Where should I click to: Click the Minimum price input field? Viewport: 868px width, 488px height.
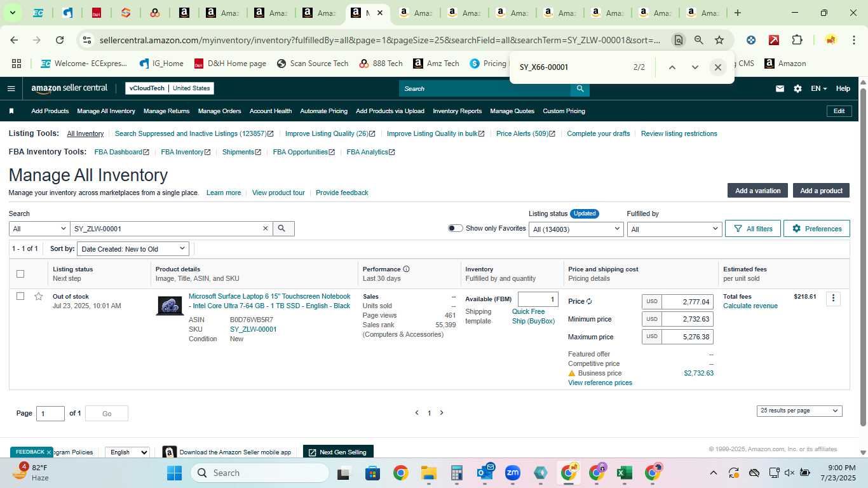[687, 319]
